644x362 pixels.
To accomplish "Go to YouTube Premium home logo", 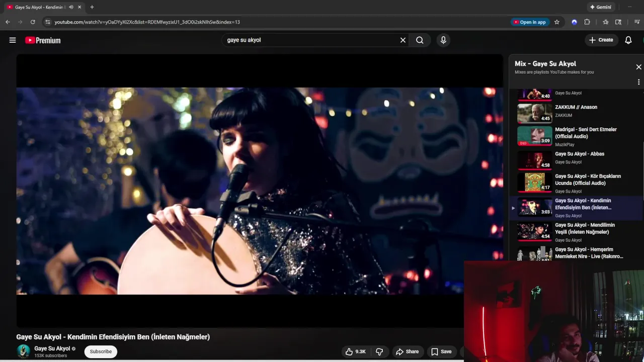I will 43,40.
